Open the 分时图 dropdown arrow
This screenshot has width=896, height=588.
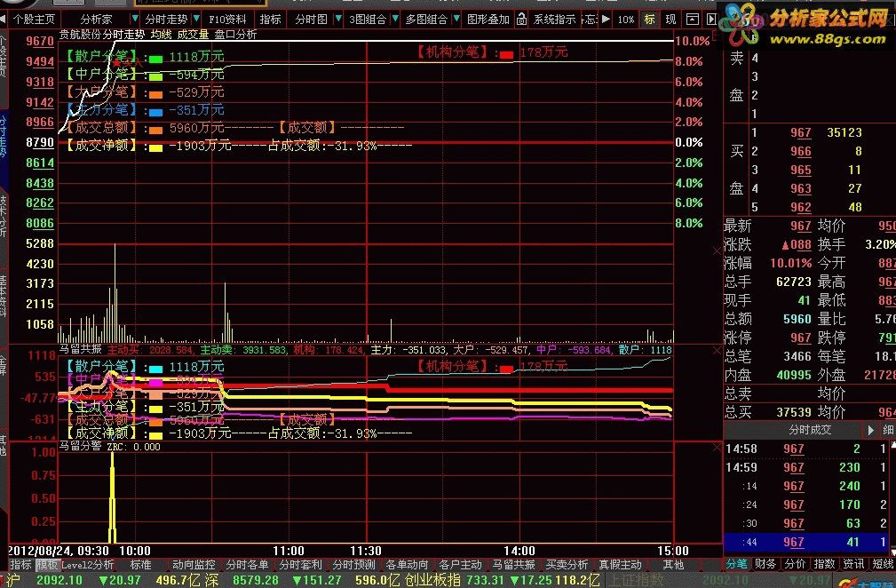(x=337, y=20)
